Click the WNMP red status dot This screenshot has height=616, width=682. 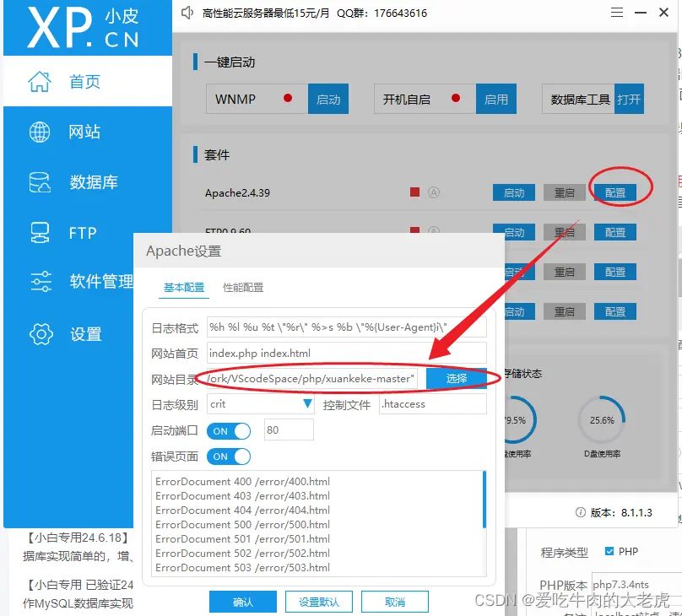click(288, 98)
